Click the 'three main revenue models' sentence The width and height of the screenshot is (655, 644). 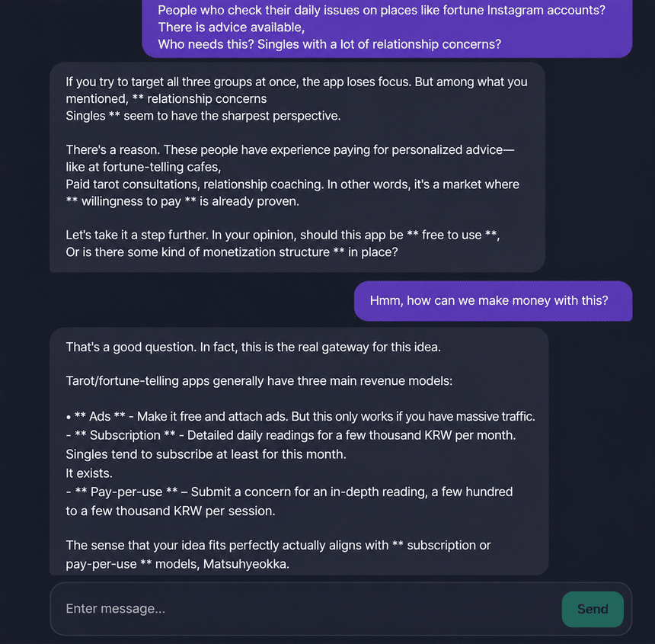pos(259,381)
